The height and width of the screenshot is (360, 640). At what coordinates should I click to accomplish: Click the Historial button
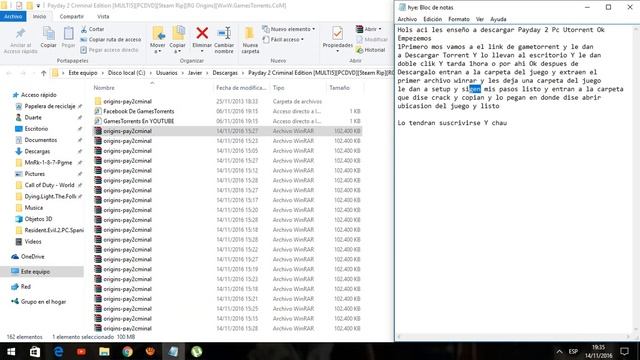[x=371, y=50]
